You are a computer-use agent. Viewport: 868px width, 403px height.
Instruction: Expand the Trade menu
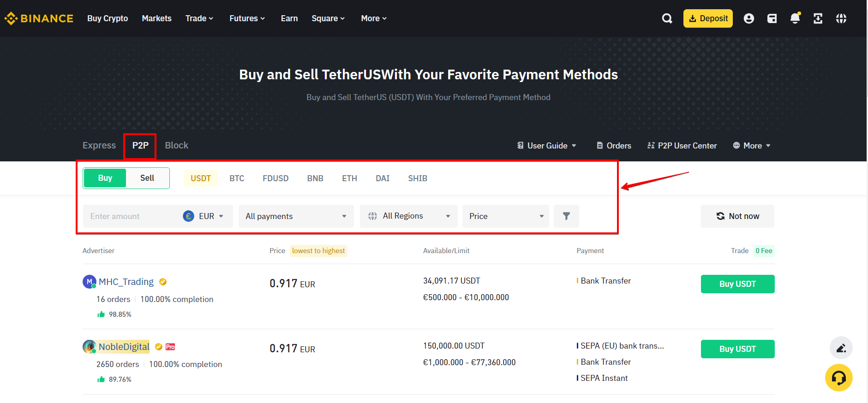pos(199,18)
